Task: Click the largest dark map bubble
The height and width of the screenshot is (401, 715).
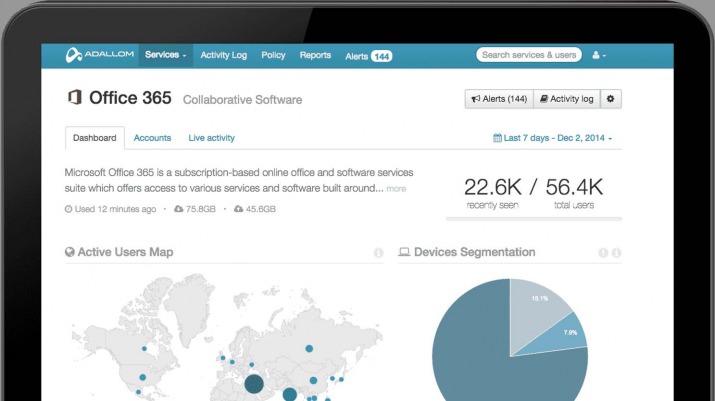Action: pos(254,384)
